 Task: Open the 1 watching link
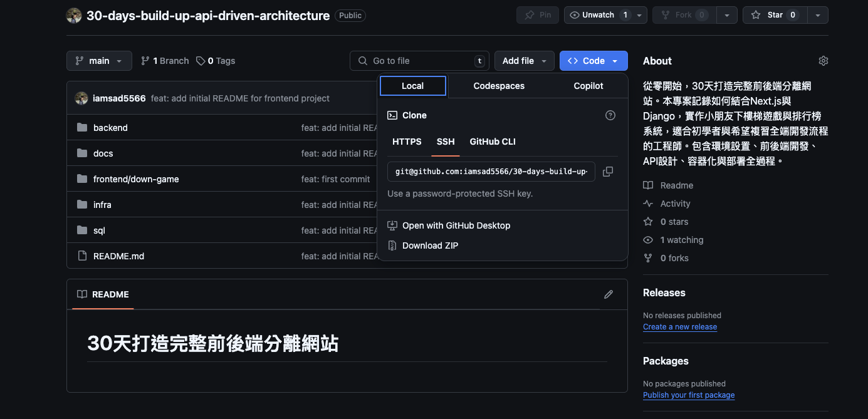673,240
